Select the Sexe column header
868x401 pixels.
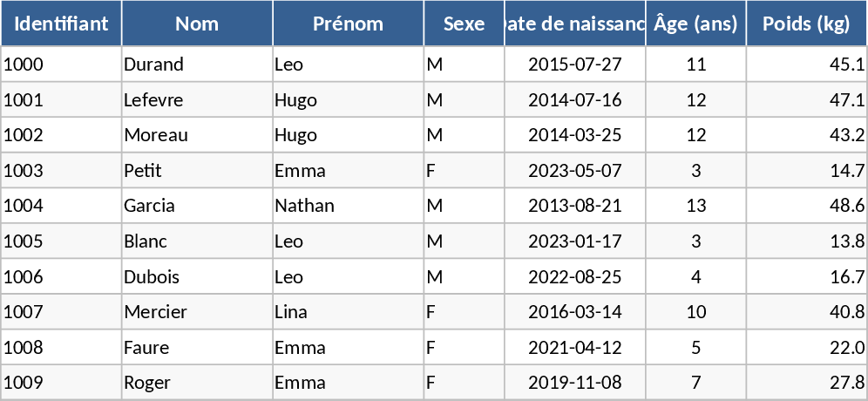(x=464, y=24)
